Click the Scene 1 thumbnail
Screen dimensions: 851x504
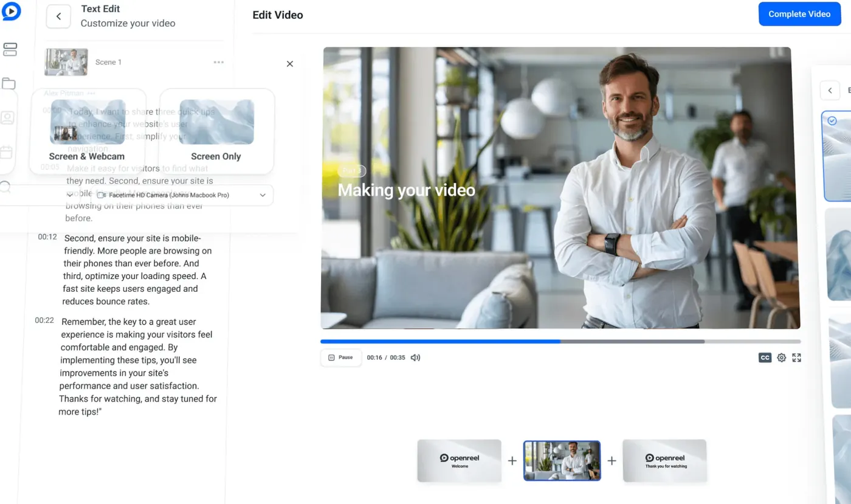(66, 62)
